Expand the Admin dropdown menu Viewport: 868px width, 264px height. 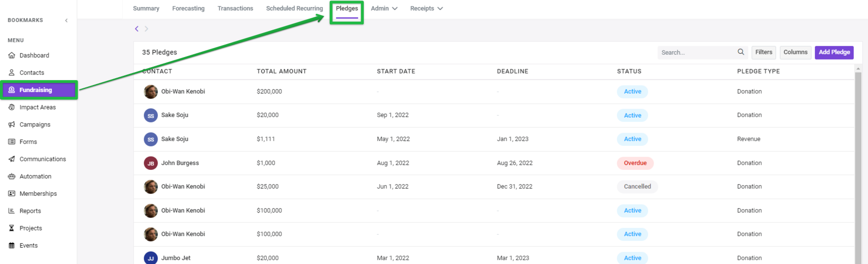click(x=384, y=8)
